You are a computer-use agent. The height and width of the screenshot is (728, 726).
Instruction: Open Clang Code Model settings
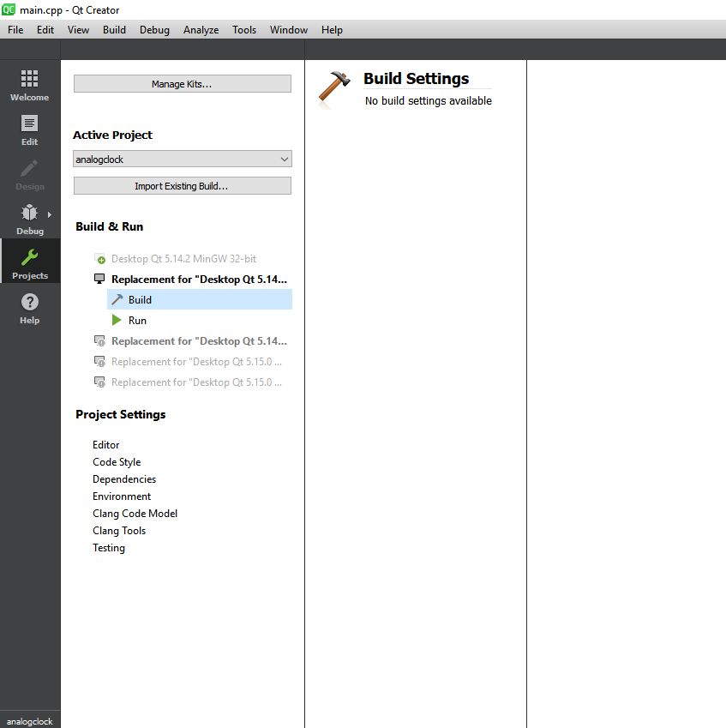pyautogui.click(x=135, y=514)
